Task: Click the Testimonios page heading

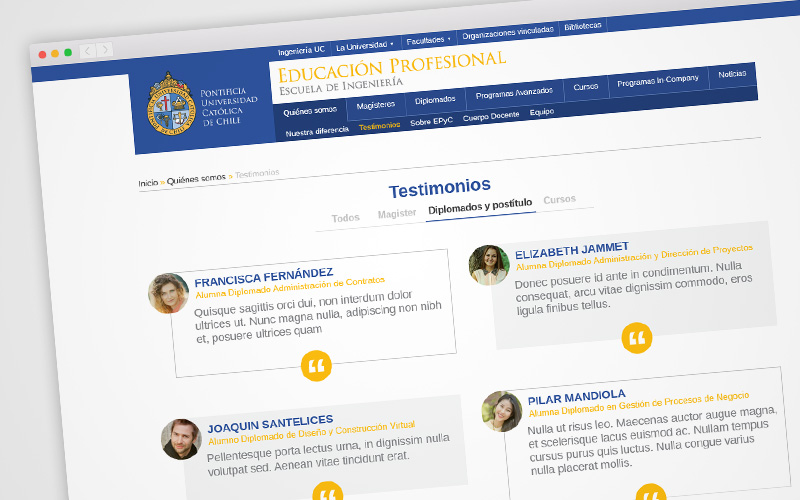Action: click(x=439, y=187)
